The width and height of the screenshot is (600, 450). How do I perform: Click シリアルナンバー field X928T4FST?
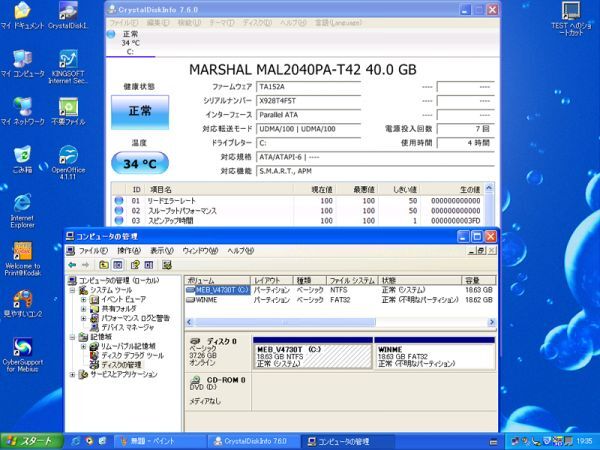[308, 101]
